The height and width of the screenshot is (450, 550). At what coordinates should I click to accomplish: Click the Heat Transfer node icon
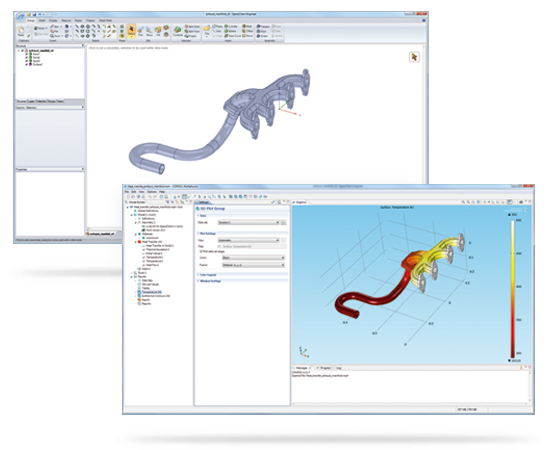(139, 242)
